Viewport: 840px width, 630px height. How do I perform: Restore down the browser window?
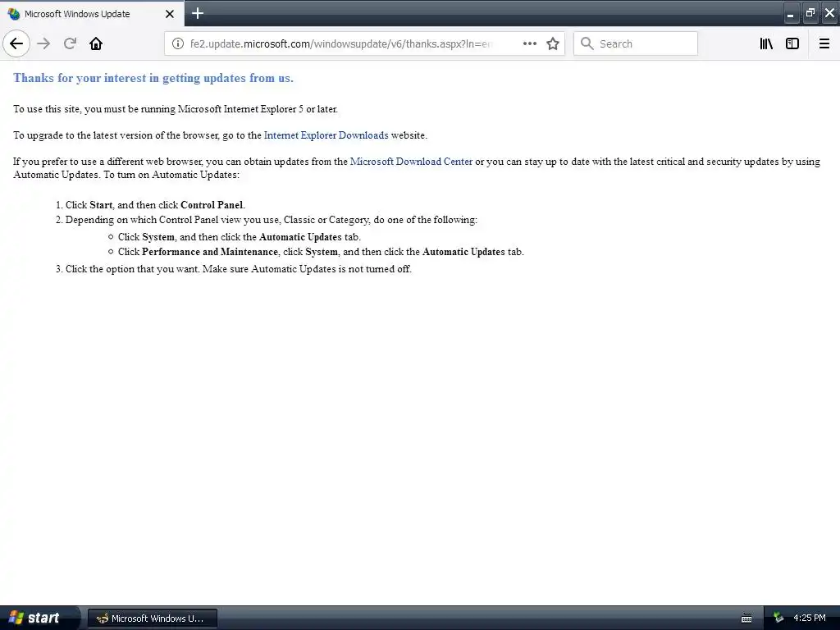tap(810, 13)
